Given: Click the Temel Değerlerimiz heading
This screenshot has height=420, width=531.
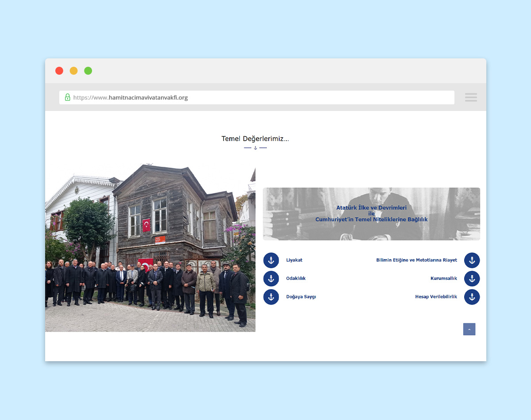Looking at the screenshot, I should point(255,139).
